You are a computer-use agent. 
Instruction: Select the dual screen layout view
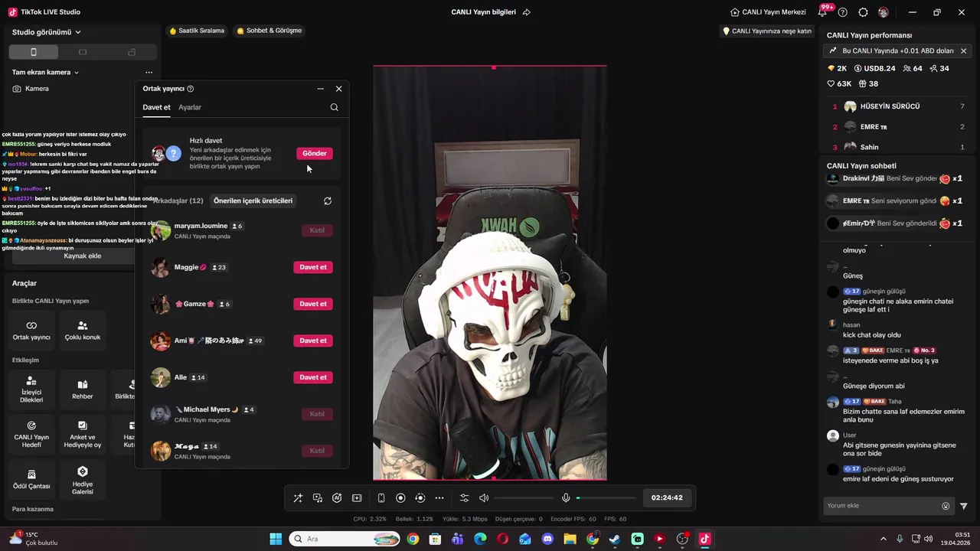pos(132,52)
